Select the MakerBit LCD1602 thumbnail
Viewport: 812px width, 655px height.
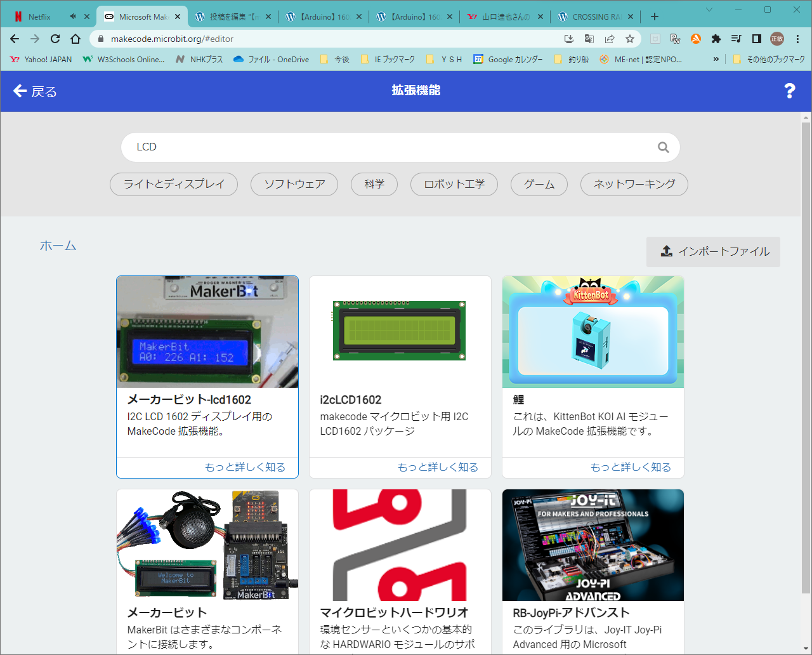[x=207, y=332]
